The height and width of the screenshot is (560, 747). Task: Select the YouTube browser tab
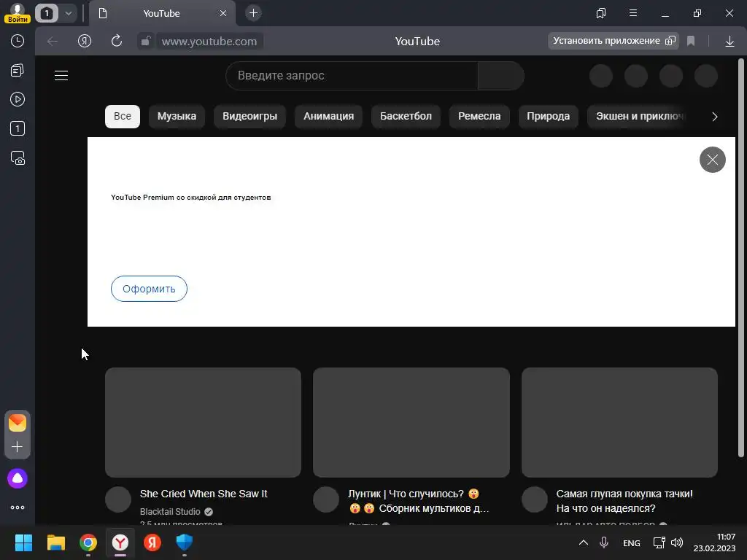tap(162, 13)
